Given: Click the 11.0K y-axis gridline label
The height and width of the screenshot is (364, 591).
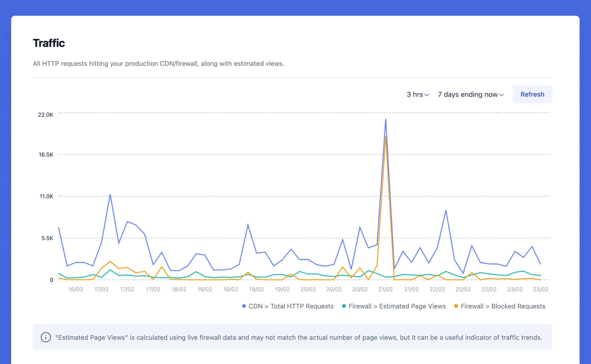Looking at the screenshot, I should 46,196.
